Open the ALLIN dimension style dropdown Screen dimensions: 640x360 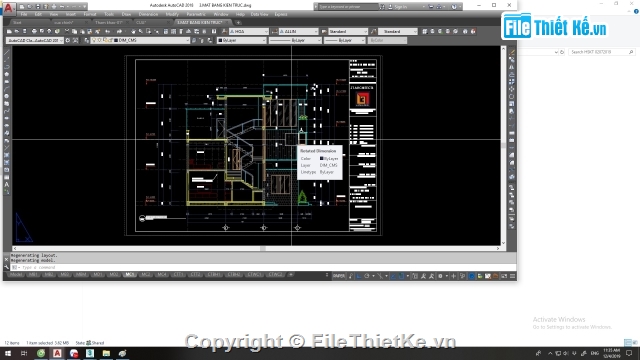pos(298,31)
